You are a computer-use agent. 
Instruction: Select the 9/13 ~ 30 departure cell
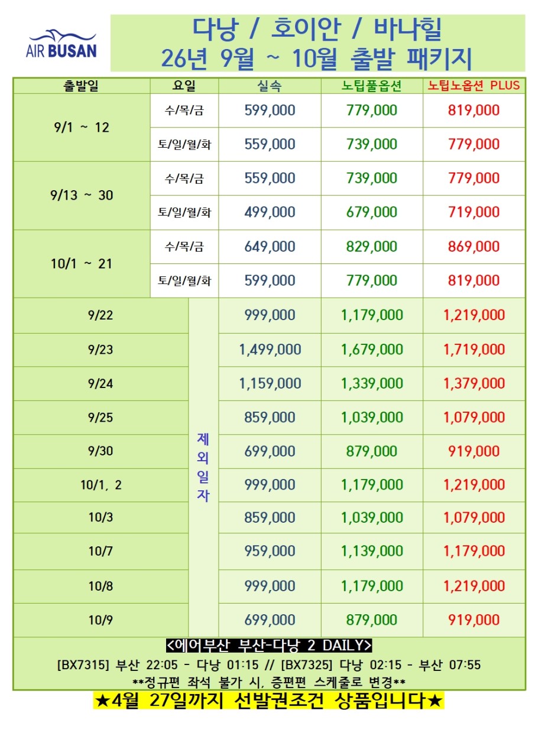coord(81,195)
